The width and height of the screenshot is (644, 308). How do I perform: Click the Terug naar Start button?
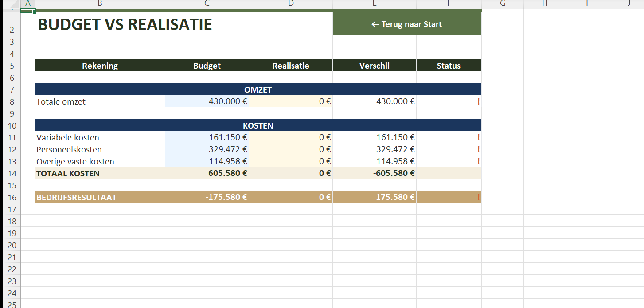406,24
